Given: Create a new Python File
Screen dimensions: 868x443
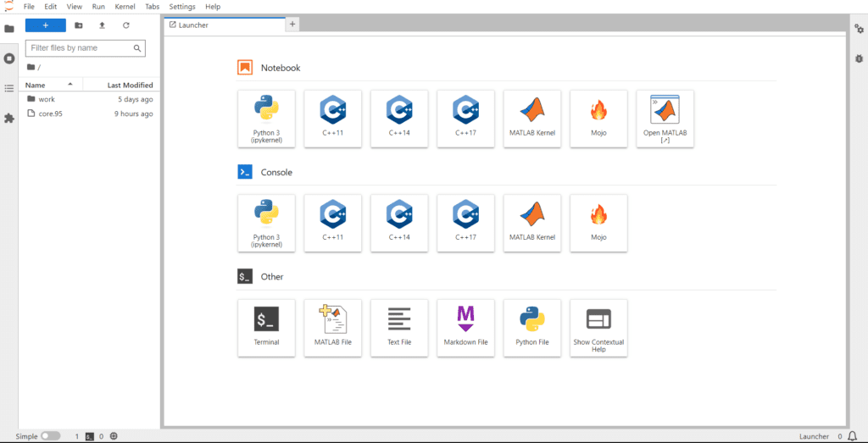Looking at the screenshot, I should [532, 328].
